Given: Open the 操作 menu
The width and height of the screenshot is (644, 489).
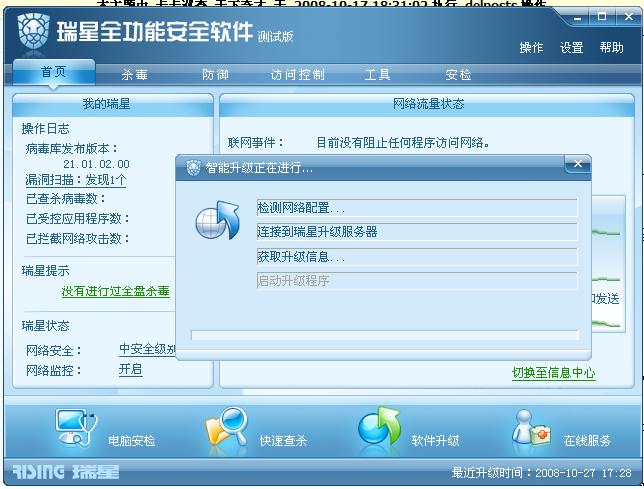Looking at the screenshot, I should (531, 48).
